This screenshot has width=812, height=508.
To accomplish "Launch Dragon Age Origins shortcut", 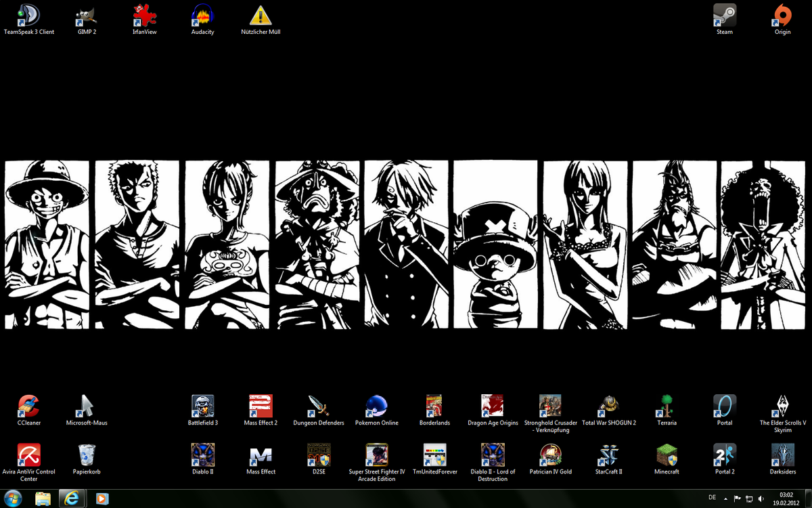I will point(493,410).
